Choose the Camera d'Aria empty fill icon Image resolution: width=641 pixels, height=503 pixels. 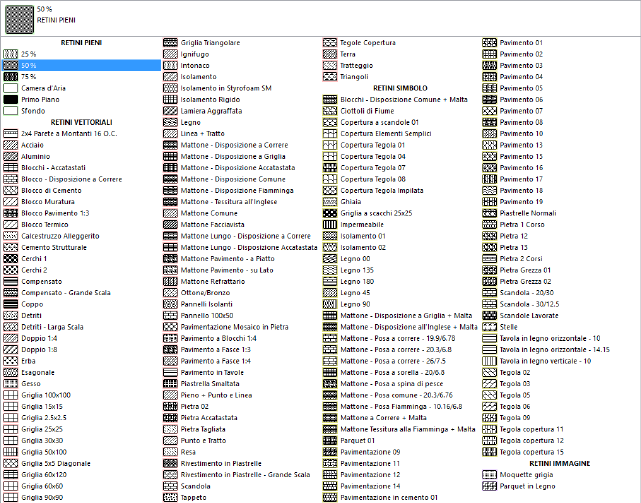tap(11, 88)
